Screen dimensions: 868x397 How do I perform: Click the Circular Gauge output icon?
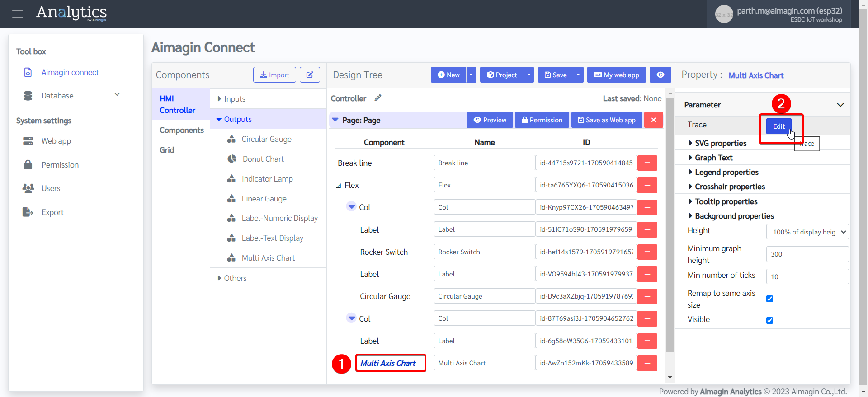(x=231, y=139)
